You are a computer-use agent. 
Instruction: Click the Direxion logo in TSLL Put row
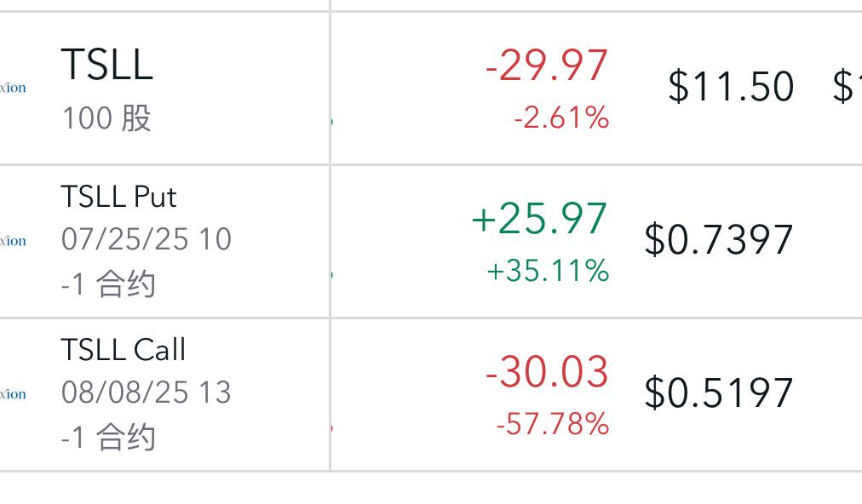[x=13, y=241]
